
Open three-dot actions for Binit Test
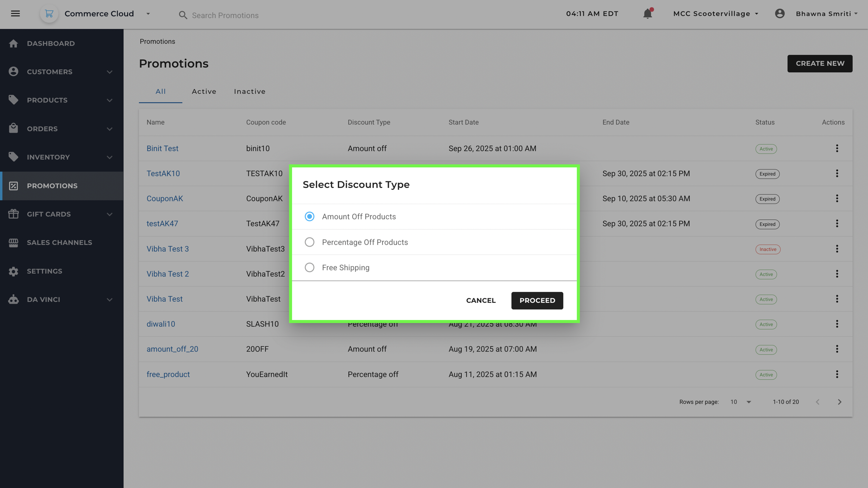coord(837,148)
